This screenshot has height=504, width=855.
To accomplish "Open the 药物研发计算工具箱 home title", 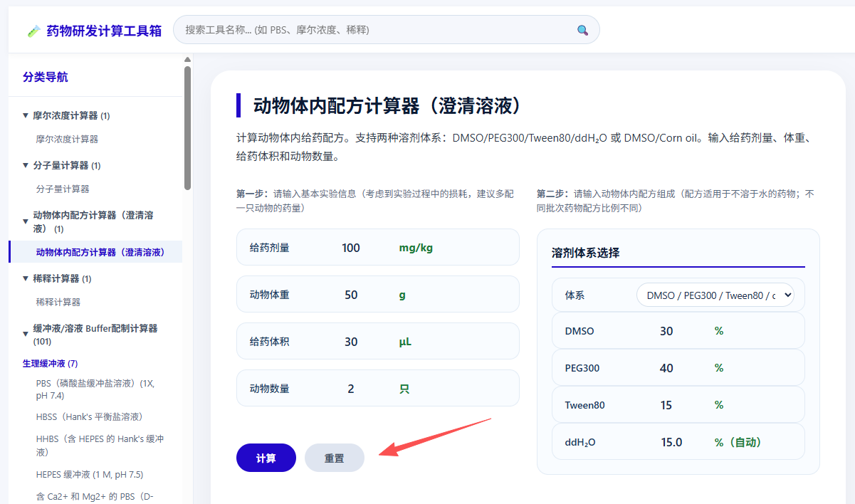I will 104,31.
